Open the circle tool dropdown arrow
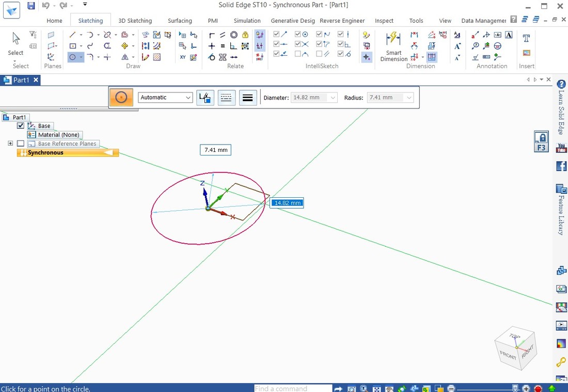Image resolution: width=568 pixels, height=392 pixels. [x=81, y=57]
